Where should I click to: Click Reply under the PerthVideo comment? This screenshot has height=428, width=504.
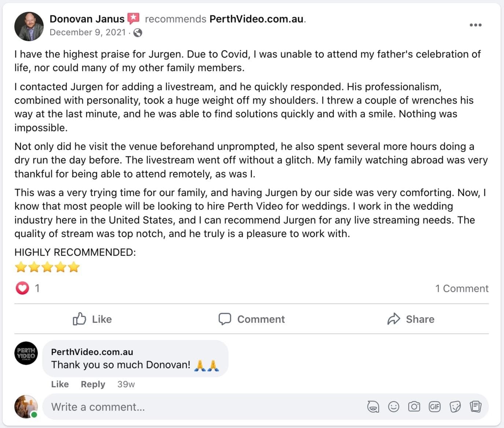point(93,384)
